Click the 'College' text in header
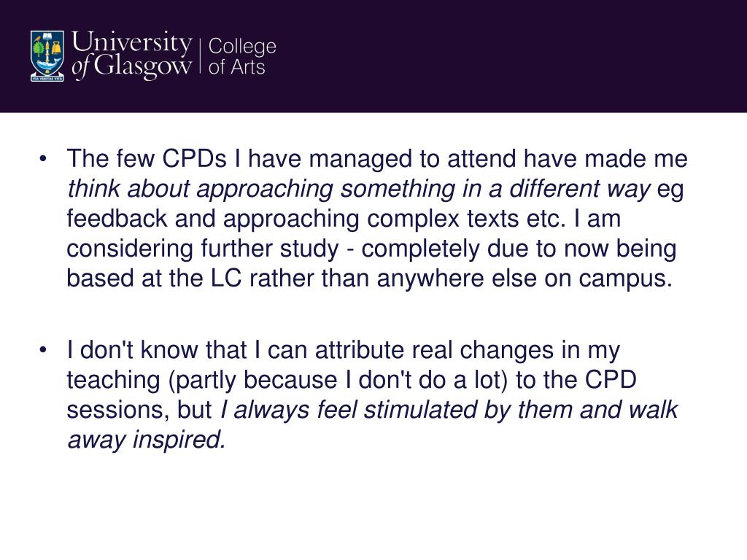The image size is (747, 560). [x=242, y=46]
